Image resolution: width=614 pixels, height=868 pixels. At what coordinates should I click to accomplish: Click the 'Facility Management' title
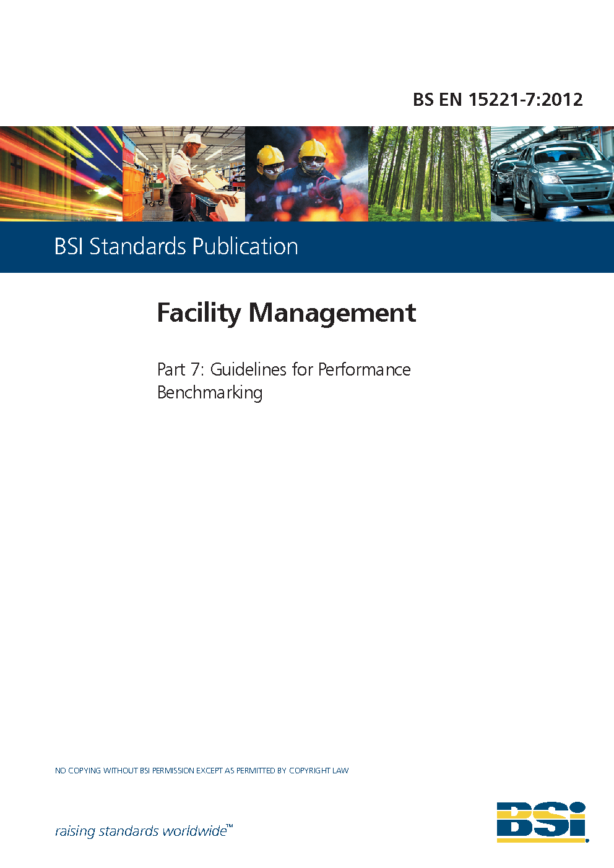tap(286, 312)
